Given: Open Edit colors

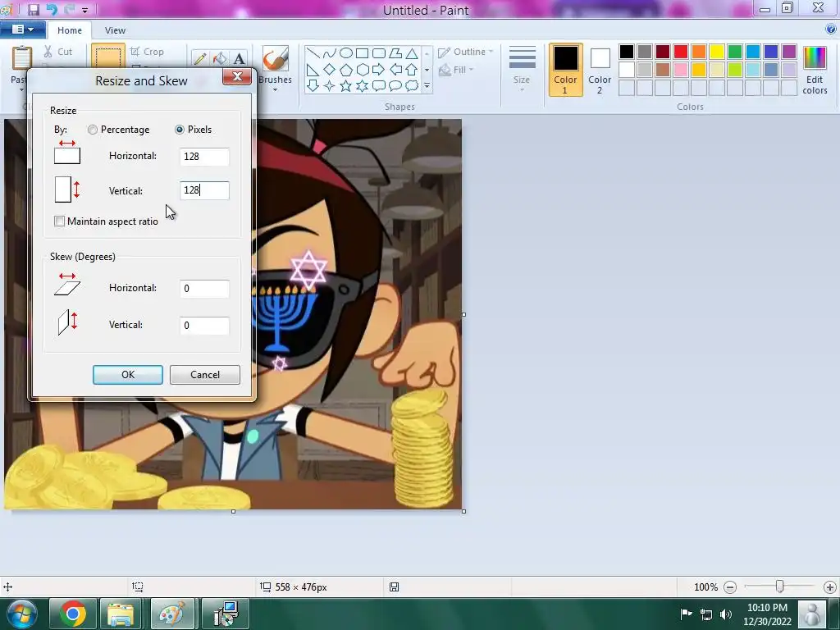Looking at the screenshot, I should (815, 70).
